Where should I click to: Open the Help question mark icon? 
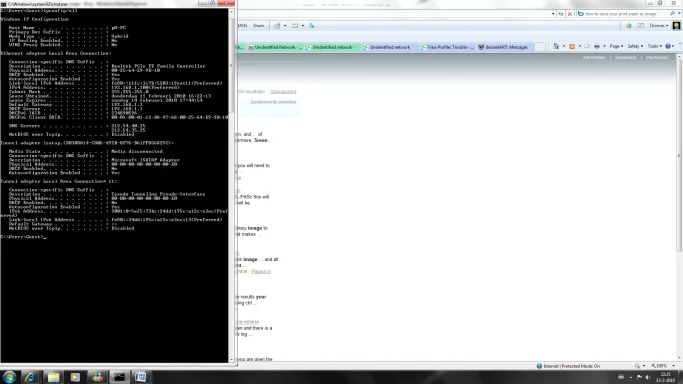point(668,46)
